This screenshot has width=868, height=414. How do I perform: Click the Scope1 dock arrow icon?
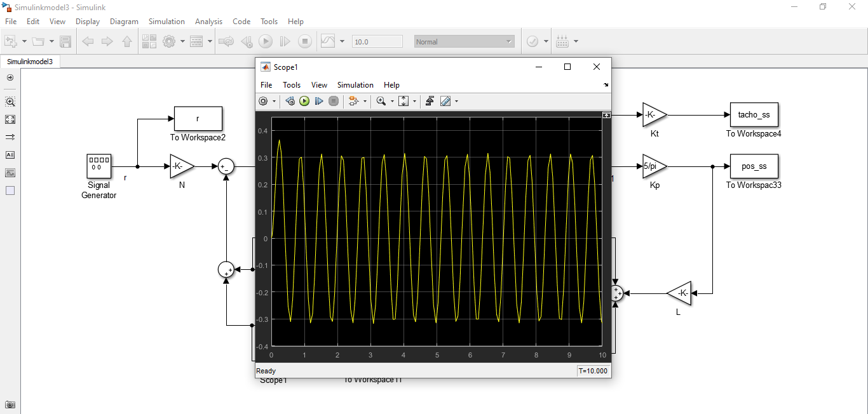[606, 85]
